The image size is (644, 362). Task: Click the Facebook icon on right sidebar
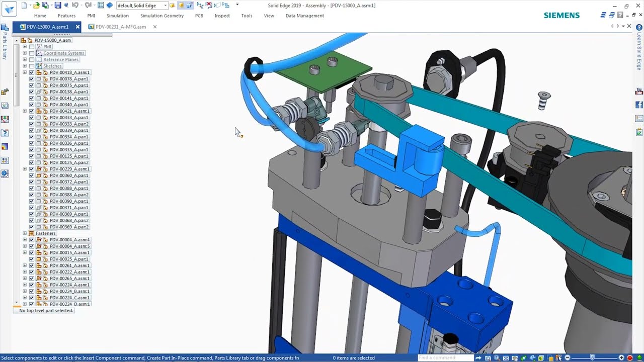click(639, 105)
